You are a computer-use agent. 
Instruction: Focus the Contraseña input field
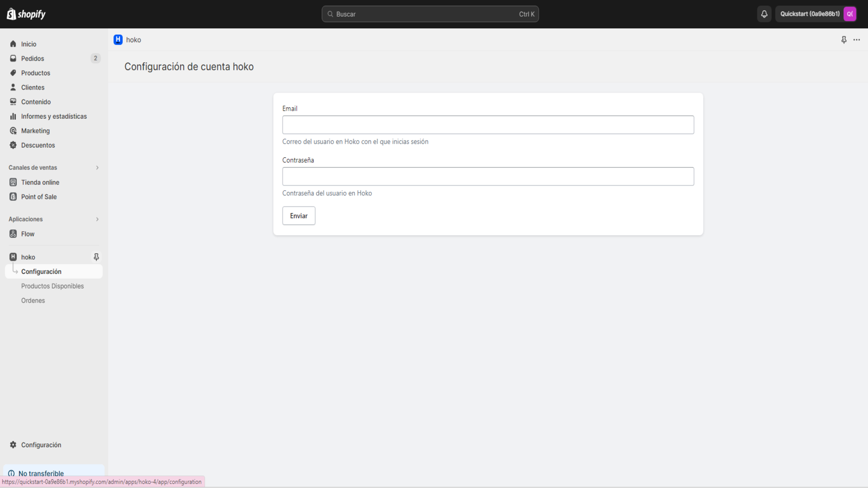click(x=488, y=176)
